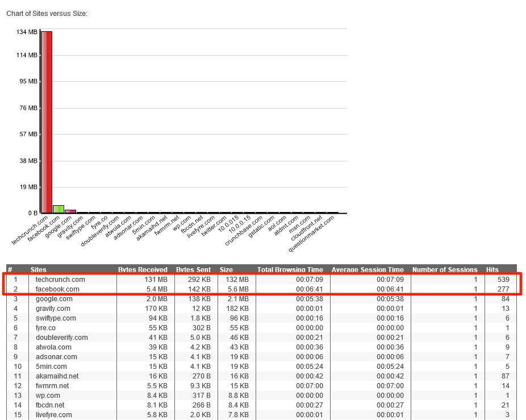Image resolution: width=526 pixels, height=420 pixels.
Task: Click the questionmarket.com x-axis label
Action: click(x=311, y=234)
